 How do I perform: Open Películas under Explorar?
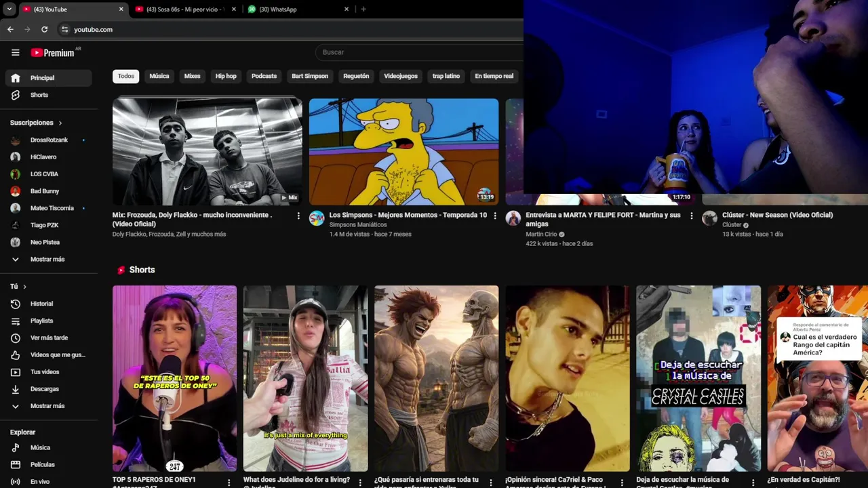(x=47, y=464)
